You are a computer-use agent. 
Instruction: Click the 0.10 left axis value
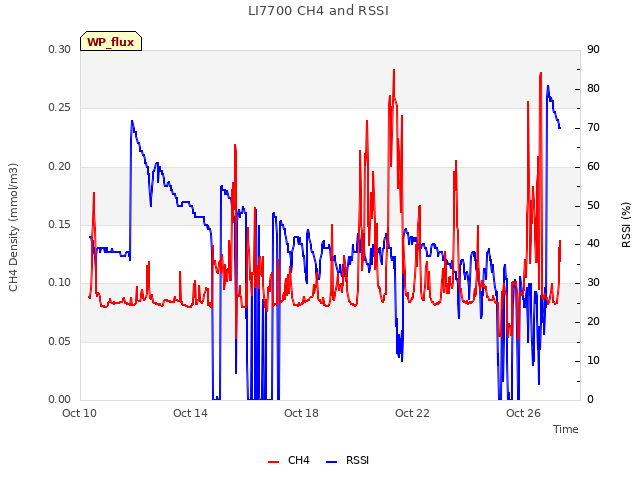60,282
